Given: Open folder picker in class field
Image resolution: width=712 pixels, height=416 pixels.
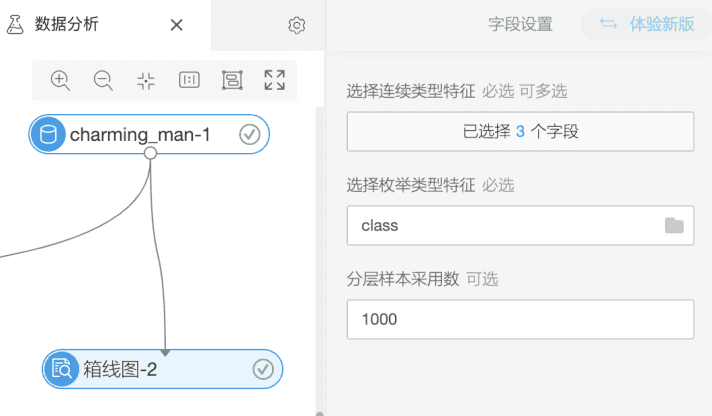Looking at the screenshot, I should pyautogui.click(x=674, y=226).
